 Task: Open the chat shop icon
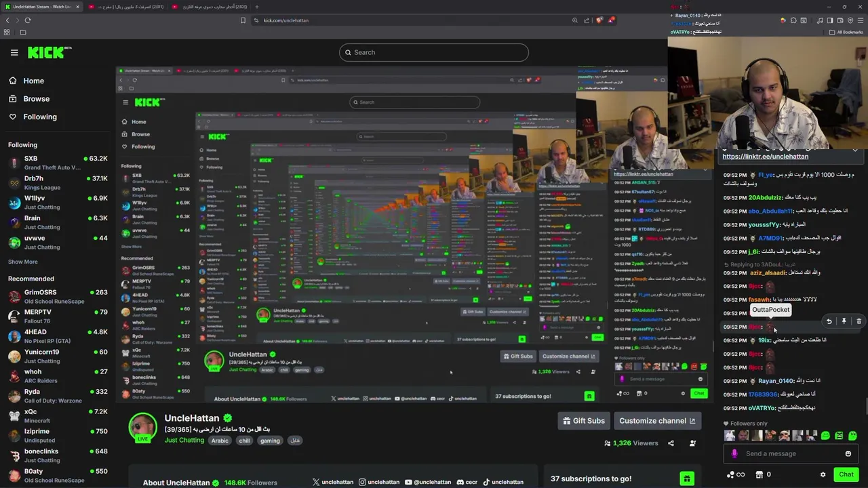(x=759, y=474)
